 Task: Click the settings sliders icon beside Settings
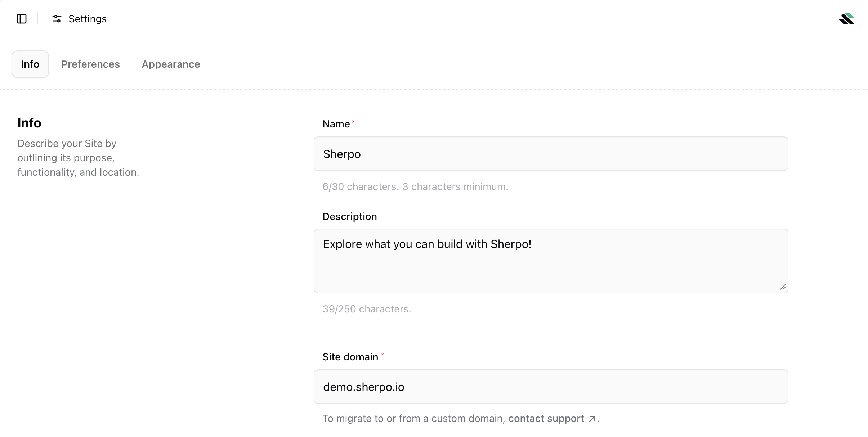[x=57, y=19]
